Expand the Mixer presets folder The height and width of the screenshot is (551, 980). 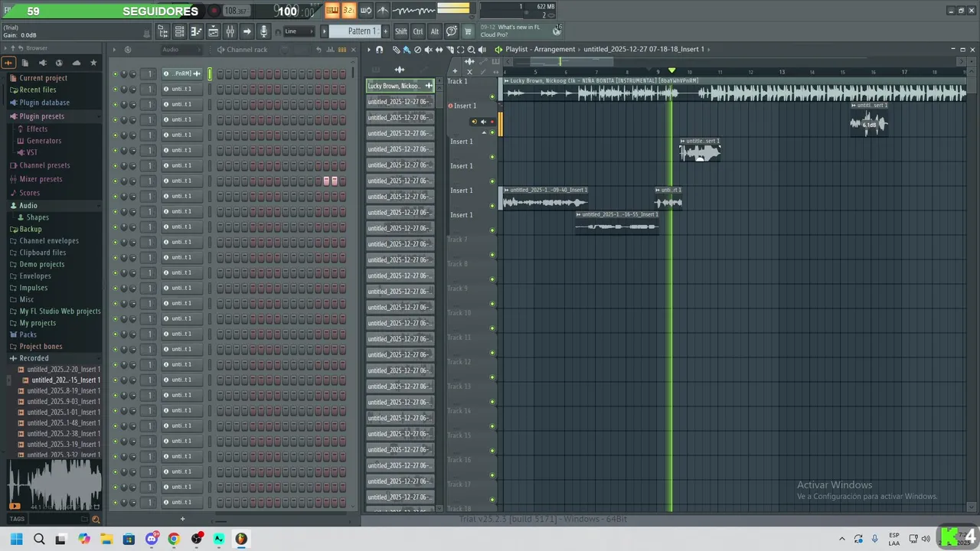[x=41, y=179]
